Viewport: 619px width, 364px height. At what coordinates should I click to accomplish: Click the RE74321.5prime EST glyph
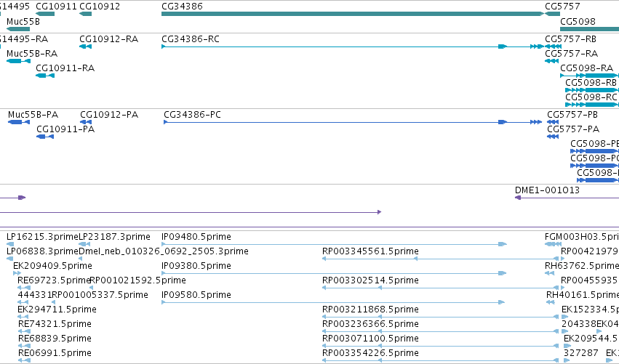(24, 331)
